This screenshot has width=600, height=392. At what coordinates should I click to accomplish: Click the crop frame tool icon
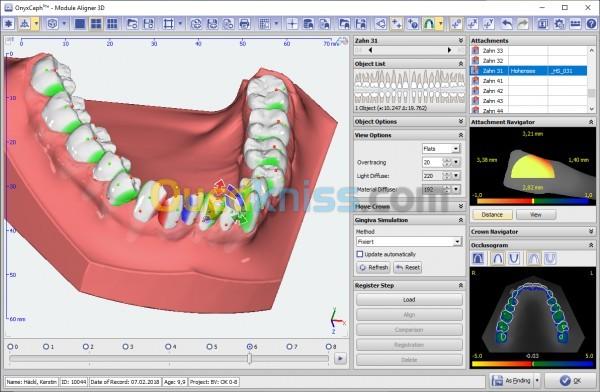pos(168,24)
